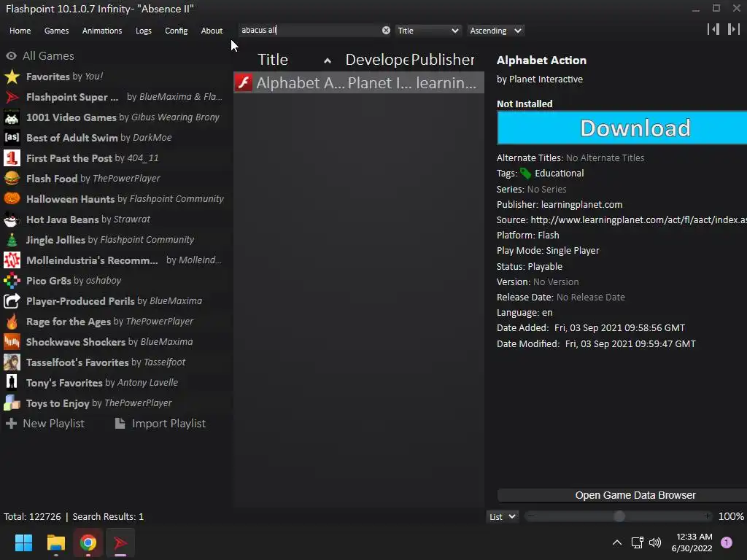The image size is (747, 560).
Task: Click the search input field
Action: [309, 31]
